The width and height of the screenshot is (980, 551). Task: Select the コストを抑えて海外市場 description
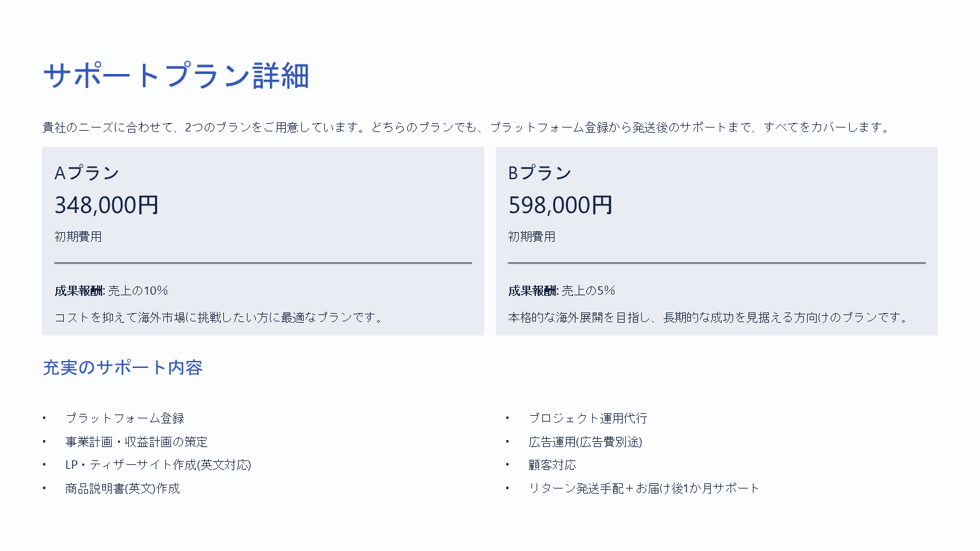(x=219, y=318)
